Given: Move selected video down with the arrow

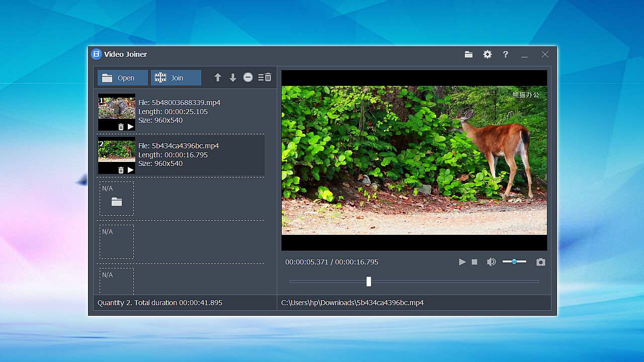Looking at the screenshot, I should click(x=233, y=77).
